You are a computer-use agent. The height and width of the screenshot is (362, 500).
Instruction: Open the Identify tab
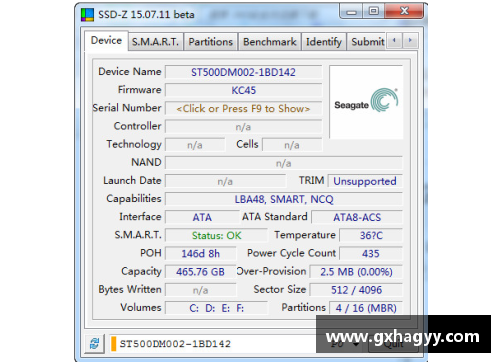(324, 42)
